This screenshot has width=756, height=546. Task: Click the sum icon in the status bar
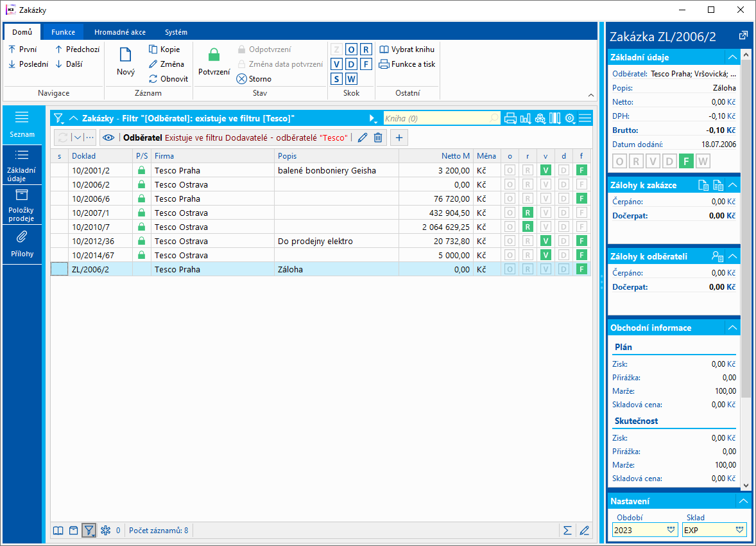tap(567, 531)
